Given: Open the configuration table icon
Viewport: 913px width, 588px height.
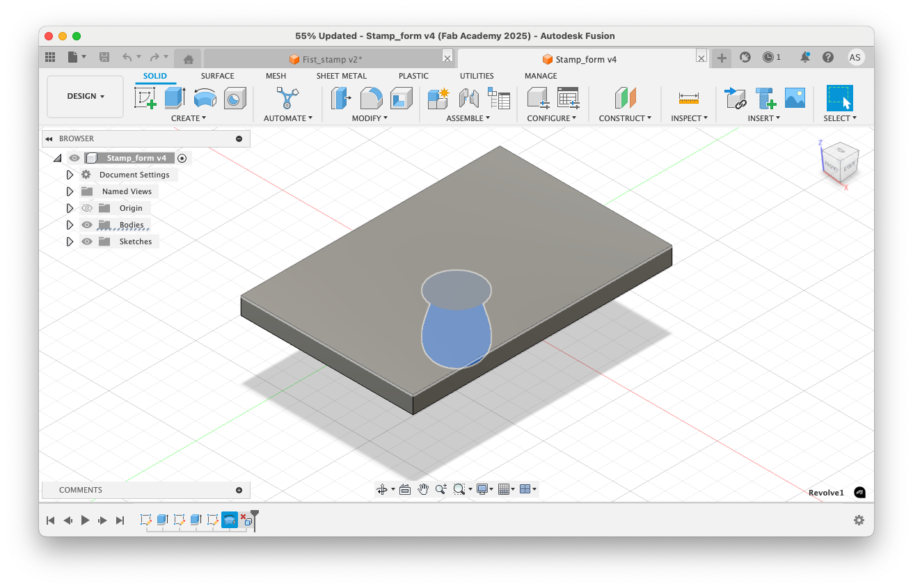Looking at the screenshot, I should pos(568,97).
